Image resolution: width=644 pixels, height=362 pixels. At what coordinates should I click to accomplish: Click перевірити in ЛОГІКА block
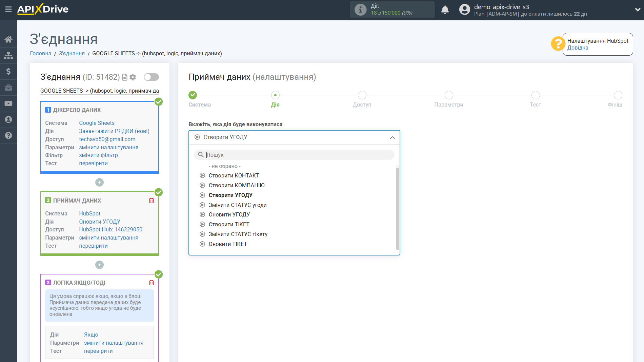[98, 351]
